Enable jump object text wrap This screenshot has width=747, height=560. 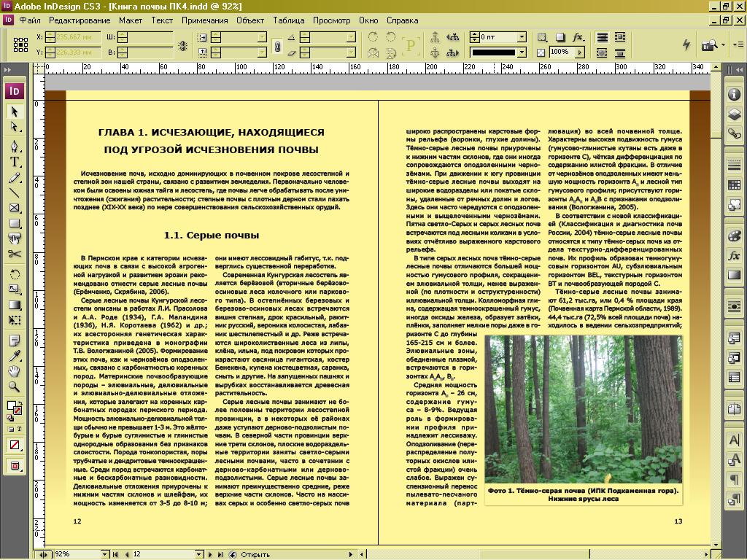click(620, 52)
